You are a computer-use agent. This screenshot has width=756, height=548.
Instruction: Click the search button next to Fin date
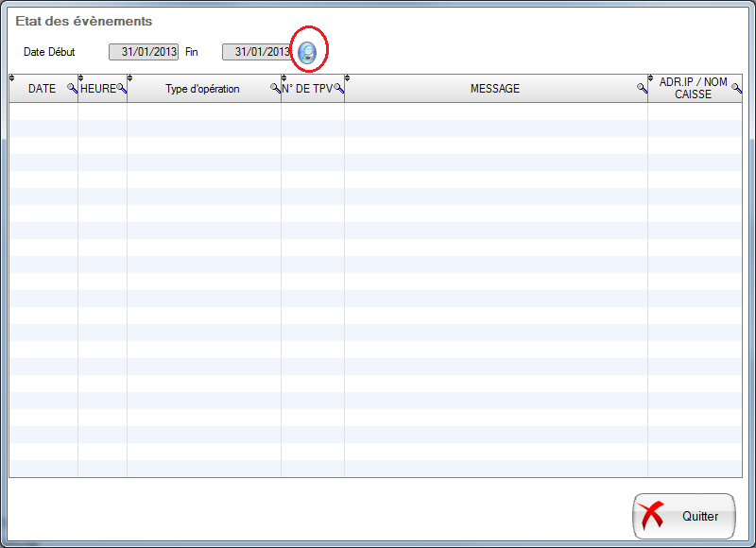[x=307, y=53]
